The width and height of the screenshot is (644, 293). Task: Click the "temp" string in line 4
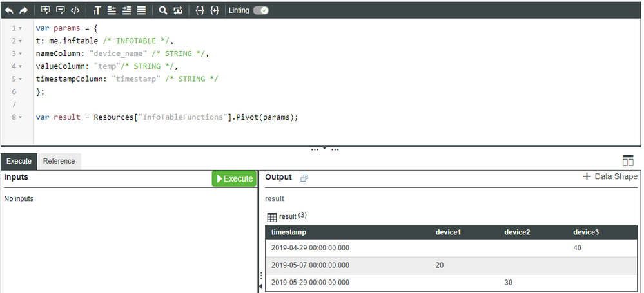pos(107,66)
